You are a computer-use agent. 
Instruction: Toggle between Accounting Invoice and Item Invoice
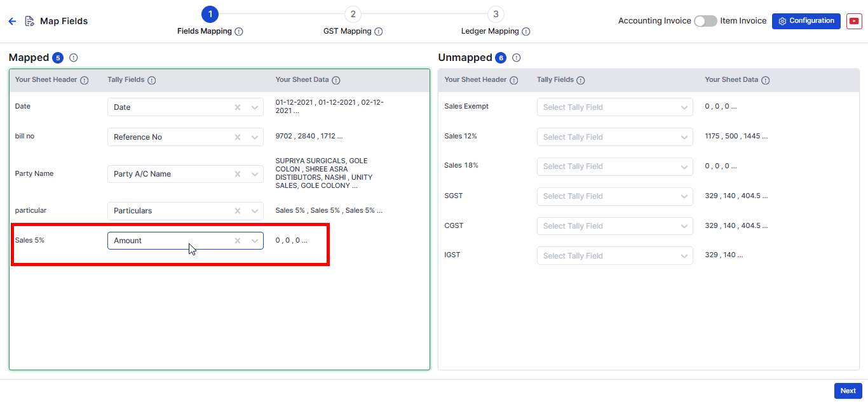(705, 21)
